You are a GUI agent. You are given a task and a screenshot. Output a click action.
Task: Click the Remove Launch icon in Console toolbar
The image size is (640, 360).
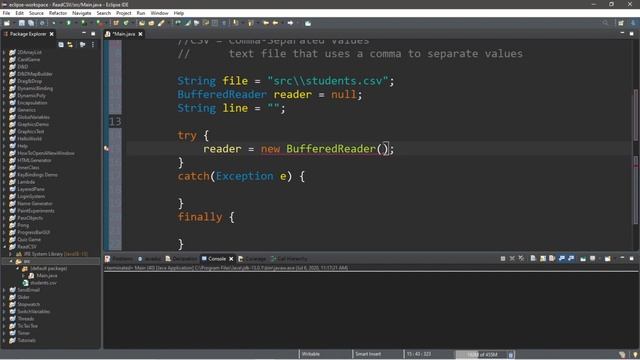[x=512, y=258]
